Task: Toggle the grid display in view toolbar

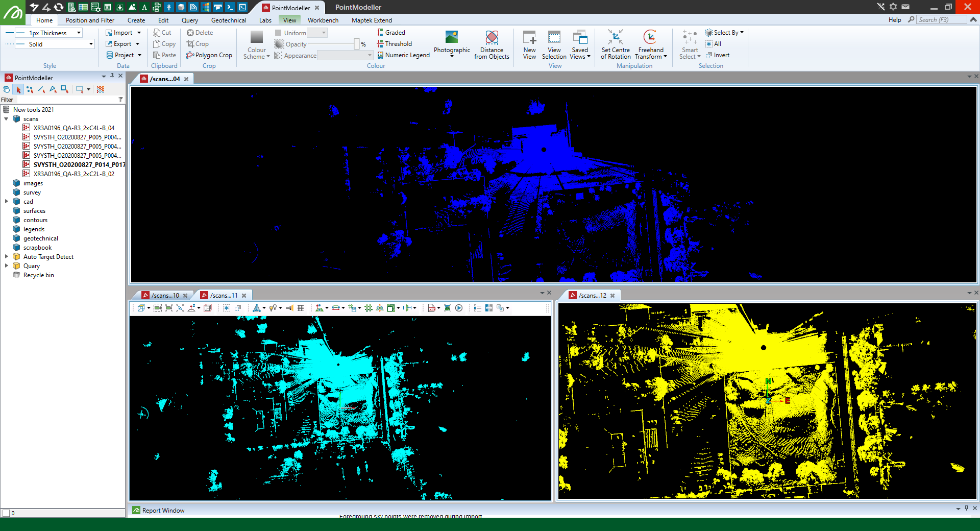Action: tap(301, 308)
